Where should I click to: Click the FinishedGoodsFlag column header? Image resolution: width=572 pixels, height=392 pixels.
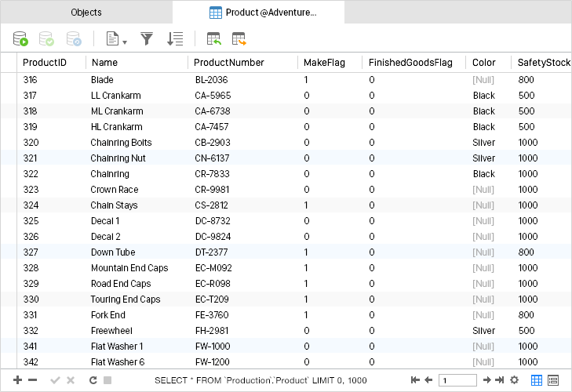[x=414, y=63]
